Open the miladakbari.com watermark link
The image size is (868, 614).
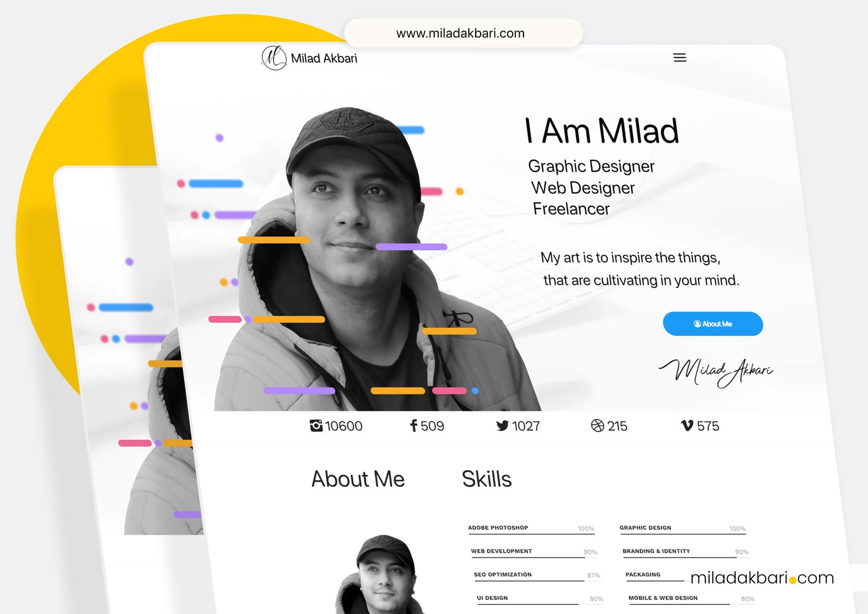pyautogui.click(x=762, y=578)
